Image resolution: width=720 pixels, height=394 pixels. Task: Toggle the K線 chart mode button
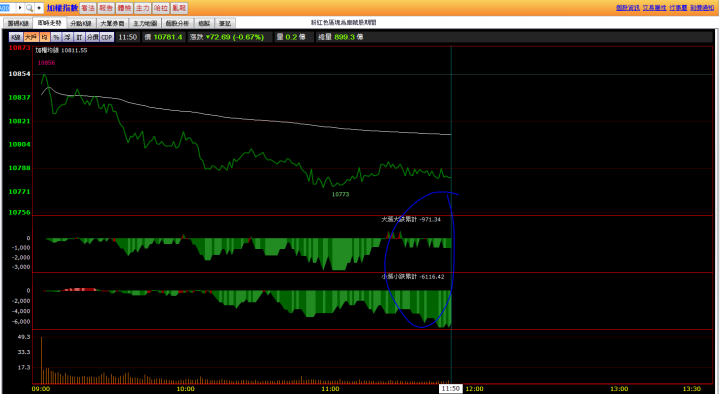[16, 37]
